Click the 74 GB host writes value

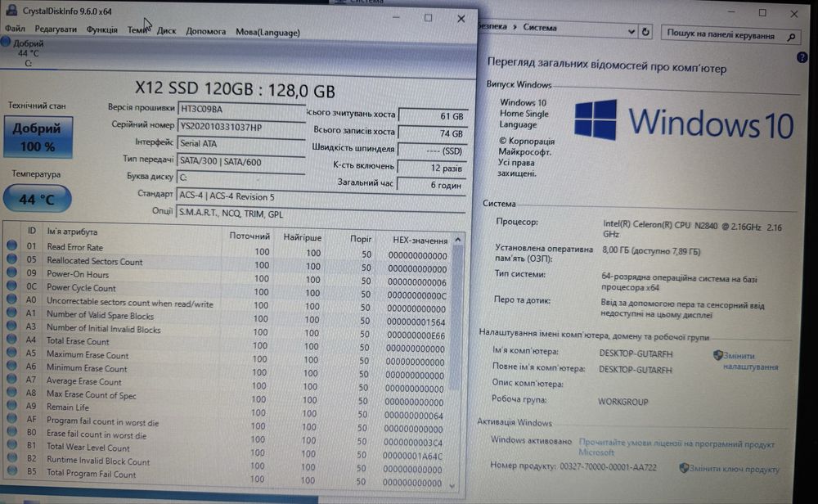click(x=432, y=133)
